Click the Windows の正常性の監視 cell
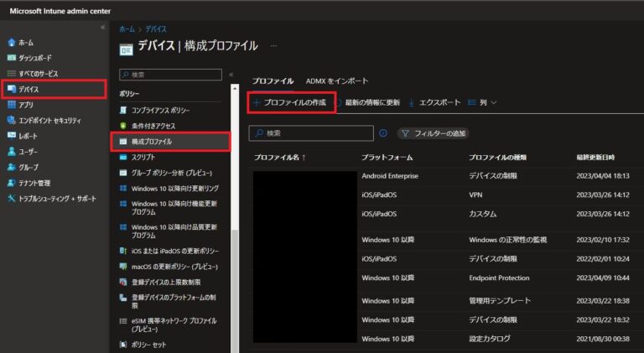Viewport: 644px width, 353px height. [x=507, y=239]
